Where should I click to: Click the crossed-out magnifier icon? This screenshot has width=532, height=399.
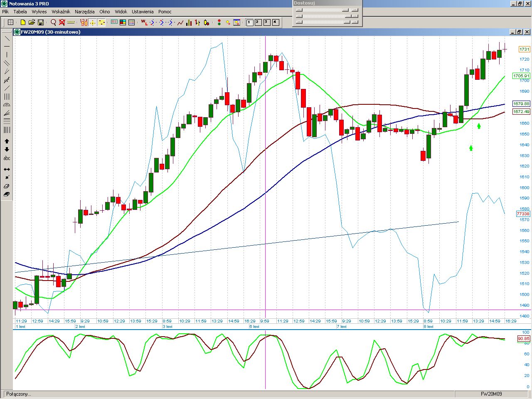pyautogui.click(x=62, y=22)
